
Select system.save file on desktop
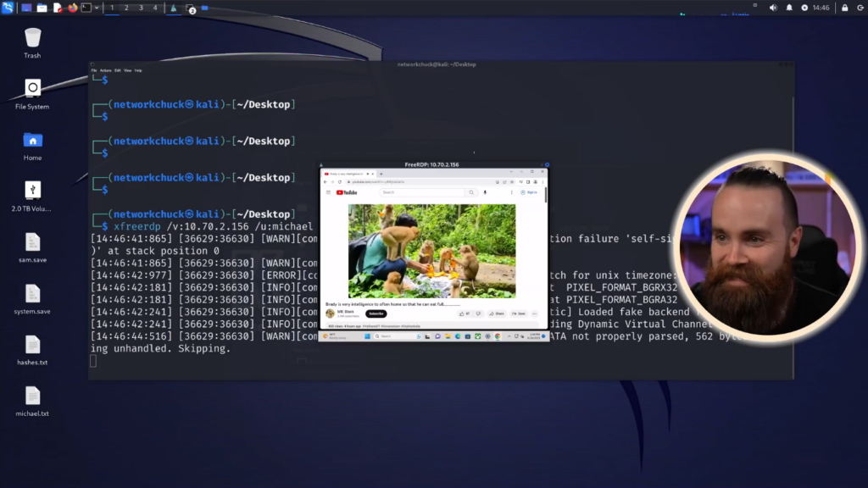pos(32,299)
